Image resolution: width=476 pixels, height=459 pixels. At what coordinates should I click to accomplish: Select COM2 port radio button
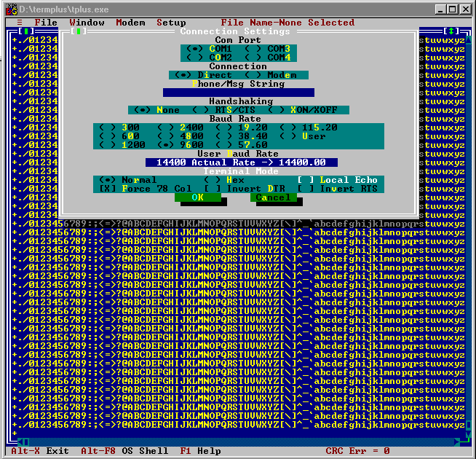point(210,58)
